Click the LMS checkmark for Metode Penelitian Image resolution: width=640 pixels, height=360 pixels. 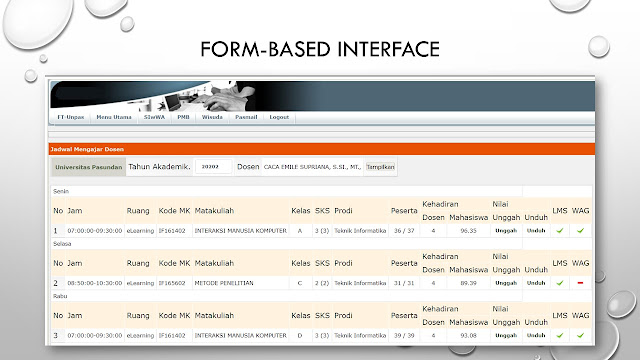pos(560,283)
